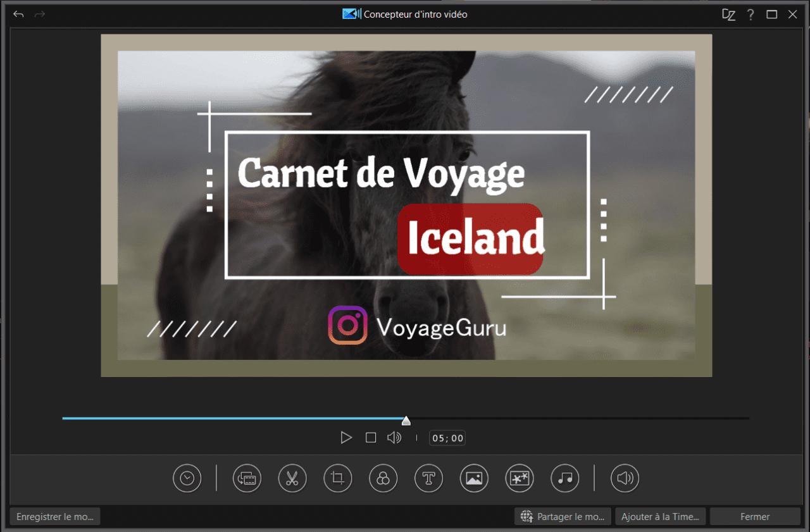Click the Fermer button
The image size is (810, 532).
point(755,517)
